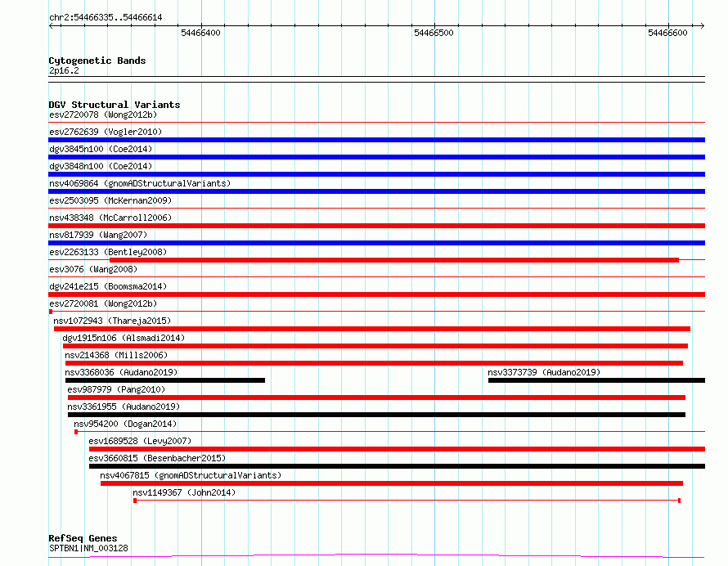Click esv2263133 (Bentley2008) label

[108, 252]
